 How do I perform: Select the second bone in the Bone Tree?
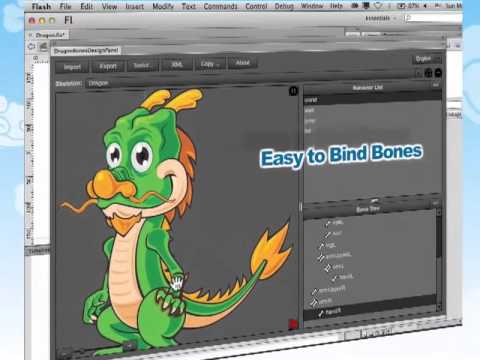click(333, 234)
